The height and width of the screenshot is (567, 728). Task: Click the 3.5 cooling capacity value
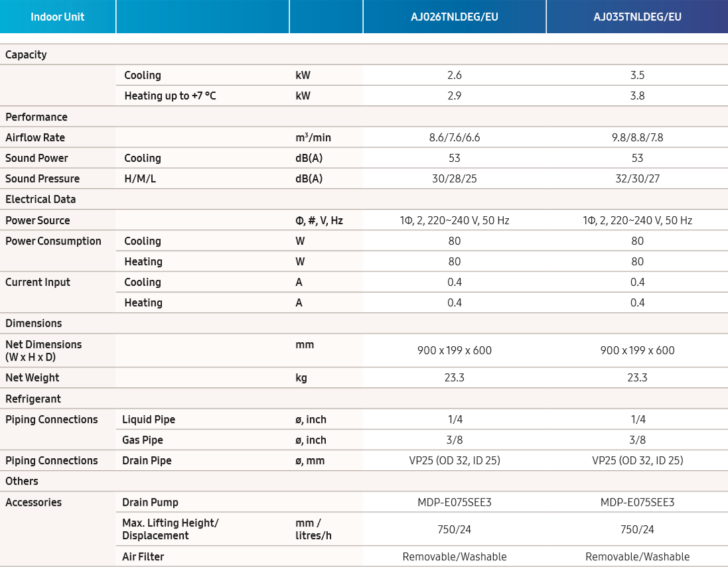click(638, 75)
